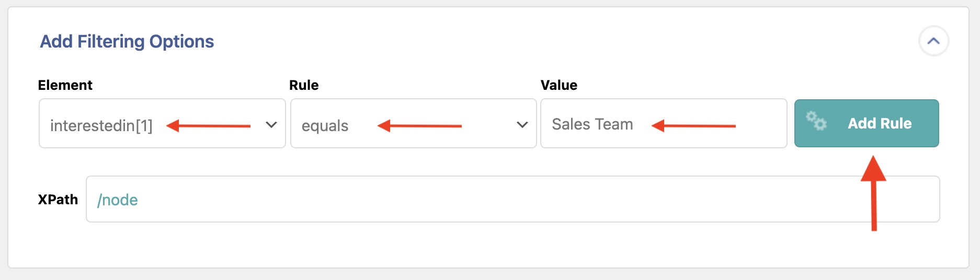
Task: Click red arrow pointing at interestedin[1]
Action: [208, 125]
